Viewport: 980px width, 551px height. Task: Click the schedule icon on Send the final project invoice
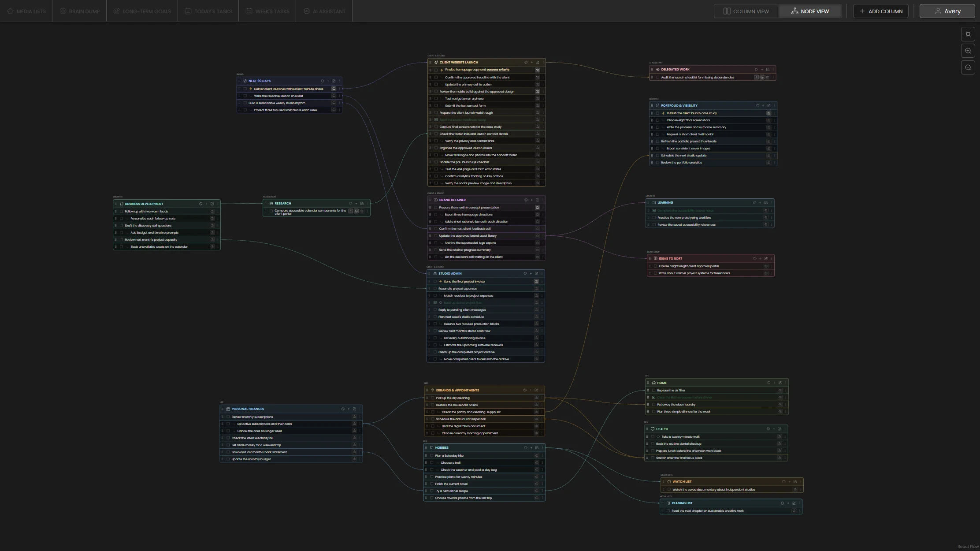536,281
